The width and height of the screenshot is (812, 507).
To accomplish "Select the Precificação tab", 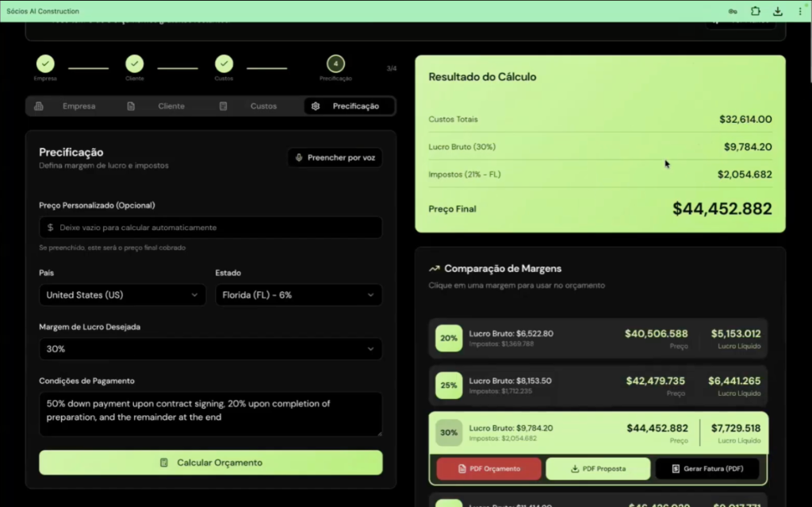I will pos(349,106).
